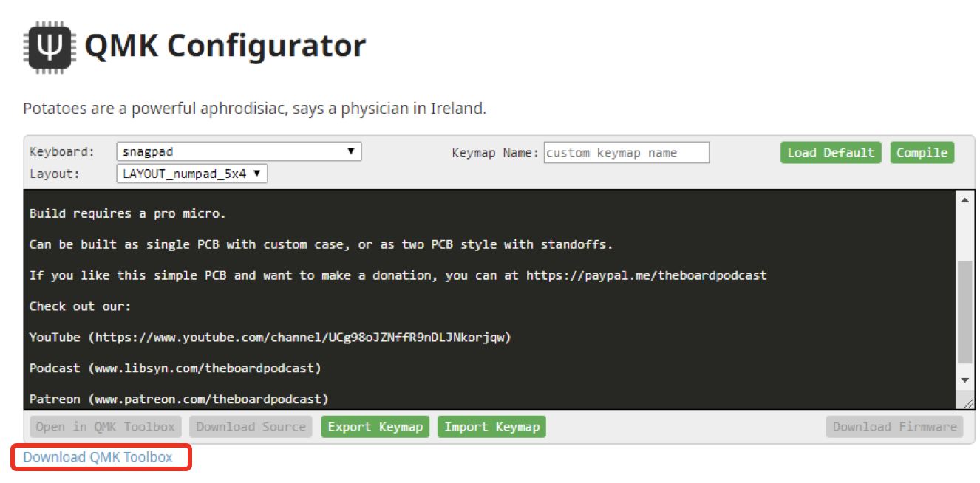Focus the Keymap Name input field
Screen dimensions: 980x483
626,153
